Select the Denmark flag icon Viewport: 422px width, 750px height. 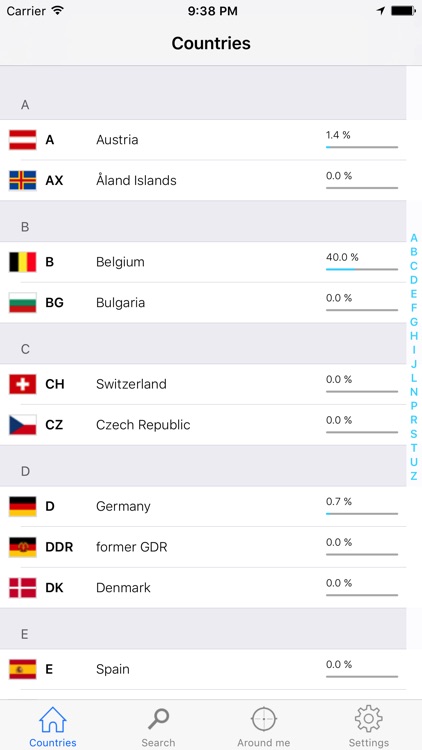pyautogui.click(x=22, y=588)
